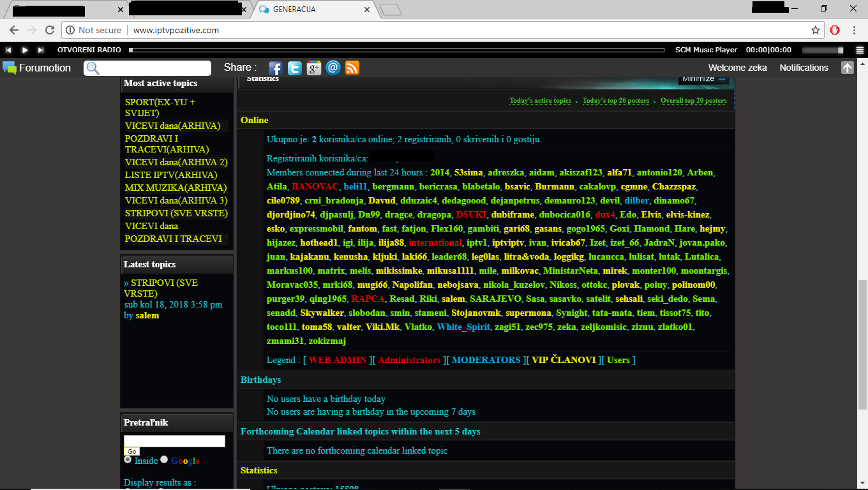Open member Skywalker's profile
868x490 pixels.
[x=322, y=313]
